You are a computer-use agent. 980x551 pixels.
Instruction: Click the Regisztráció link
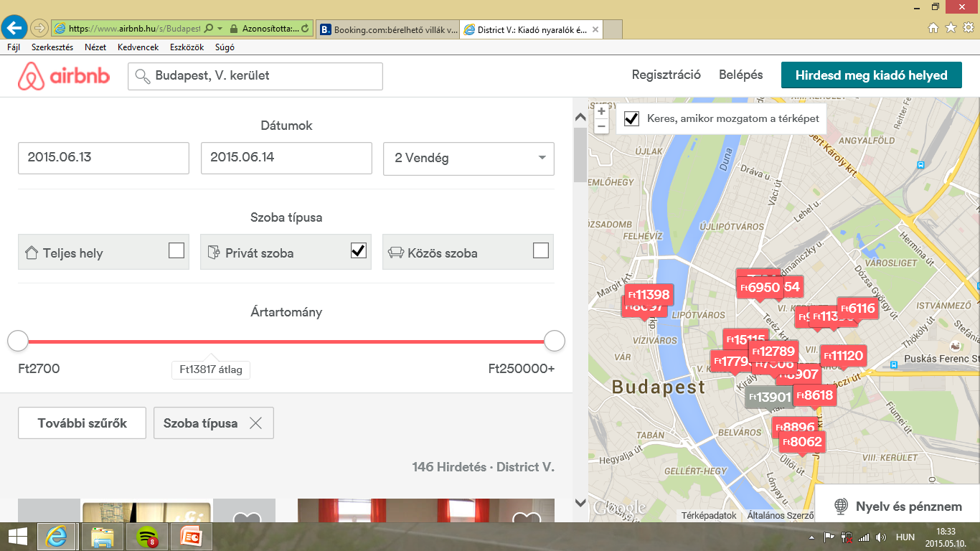click(666, 75)
